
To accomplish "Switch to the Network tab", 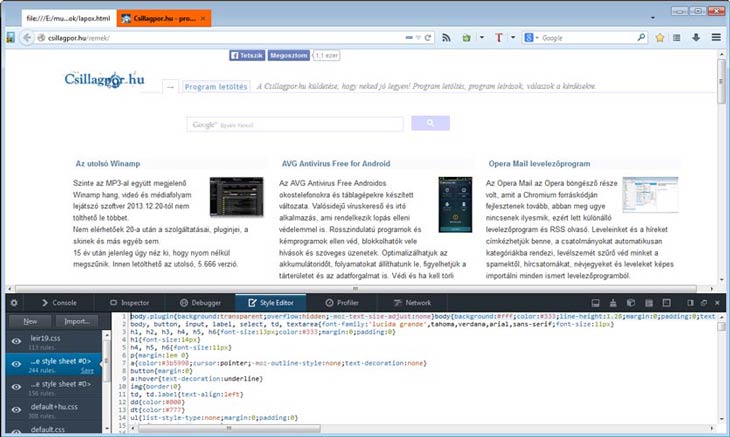I will 412,303.
